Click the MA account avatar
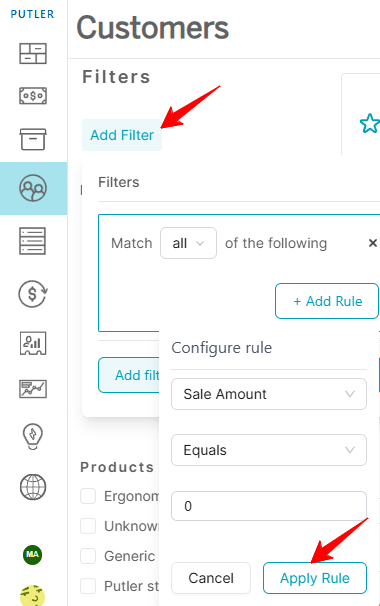 [32, 555]
